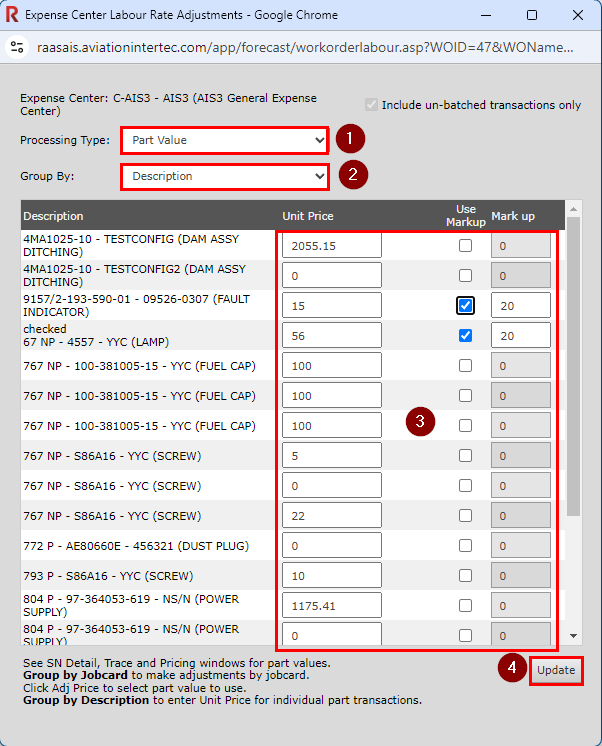Uncheck Use Markup for 4557 LAMP row
Screen dimensions: 602x746
465,336
